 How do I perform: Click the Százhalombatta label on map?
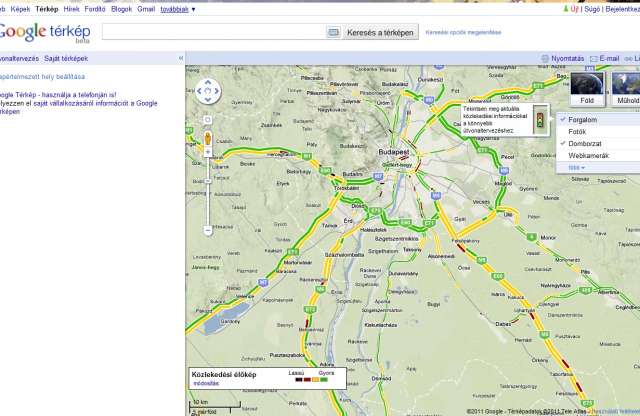click(344, 254)
